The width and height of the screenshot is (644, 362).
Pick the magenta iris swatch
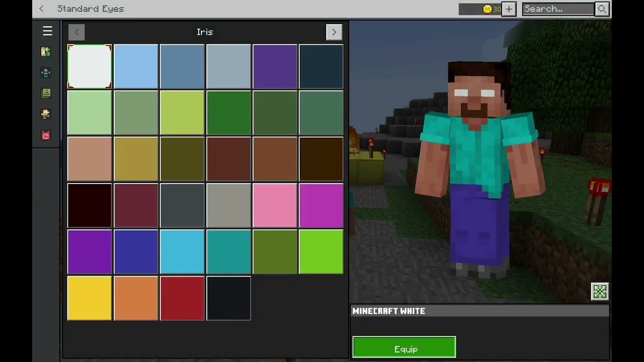(321, 205)
